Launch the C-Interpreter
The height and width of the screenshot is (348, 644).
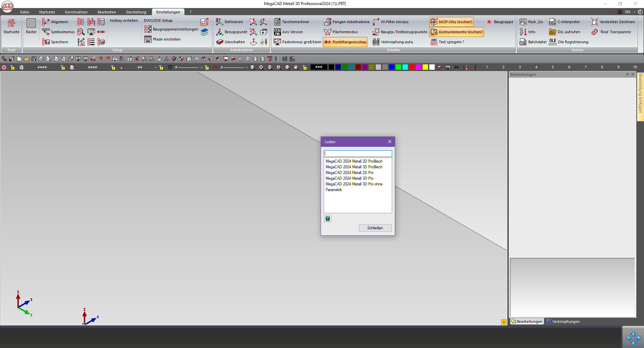pyautogui.click(x=565, y=22)
